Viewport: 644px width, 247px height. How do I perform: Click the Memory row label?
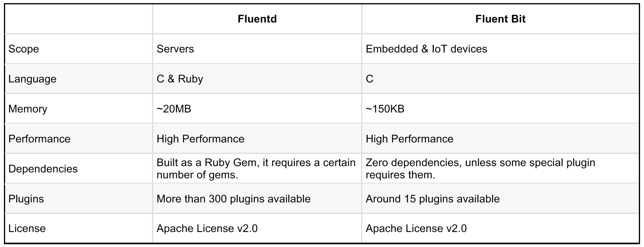[x=28, y=109]
